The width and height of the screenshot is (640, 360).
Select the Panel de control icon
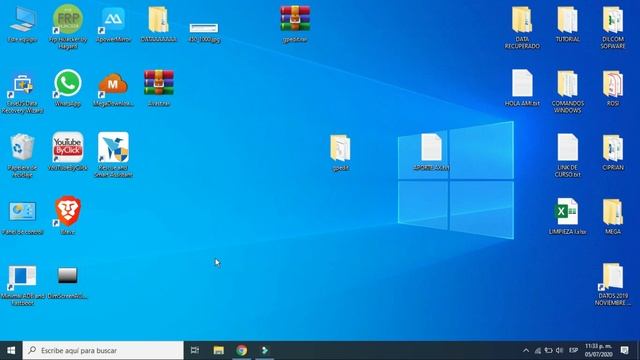coord(22,211)
